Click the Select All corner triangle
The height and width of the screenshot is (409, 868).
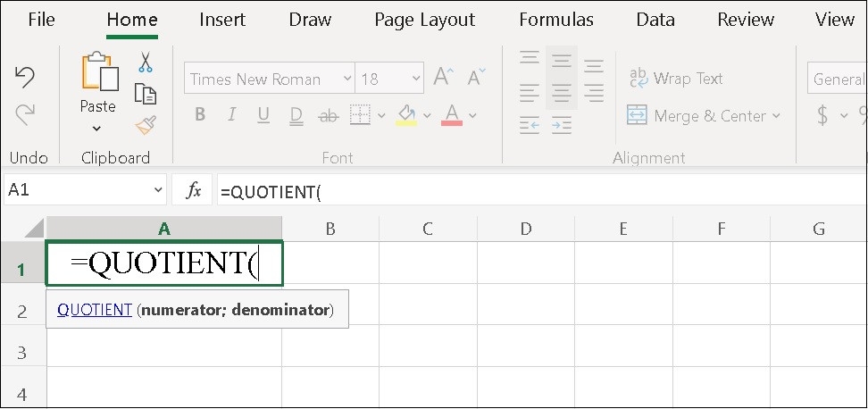(34, 228)
